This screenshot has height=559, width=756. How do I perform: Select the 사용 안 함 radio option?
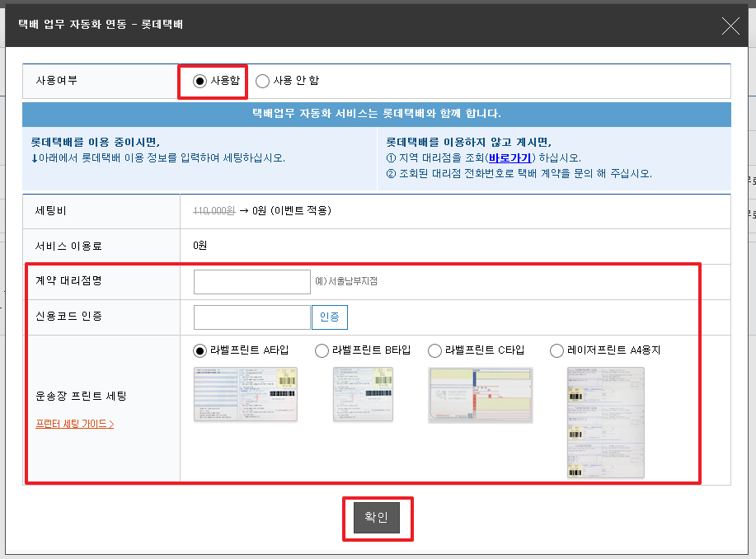click(262, 81)
